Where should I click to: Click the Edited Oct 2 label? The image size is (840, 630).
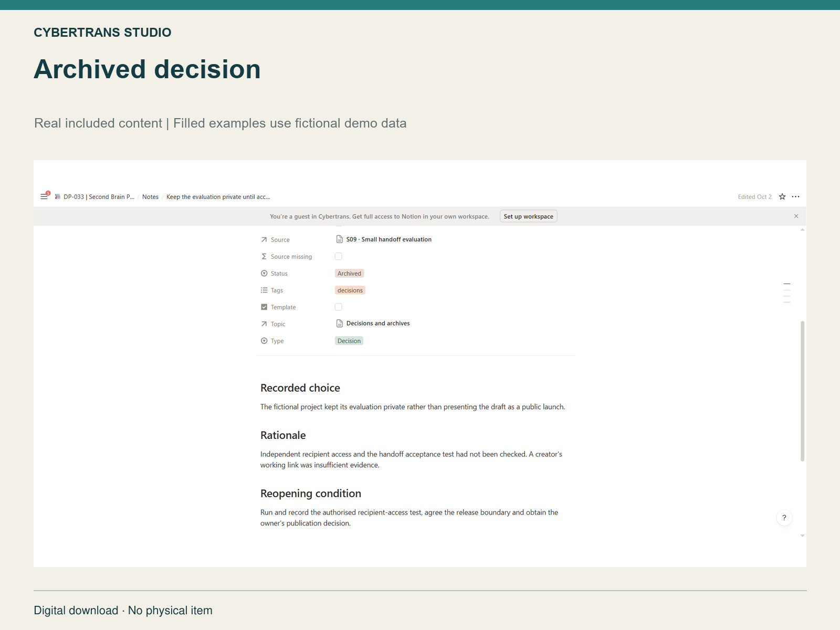coord(754,197)
